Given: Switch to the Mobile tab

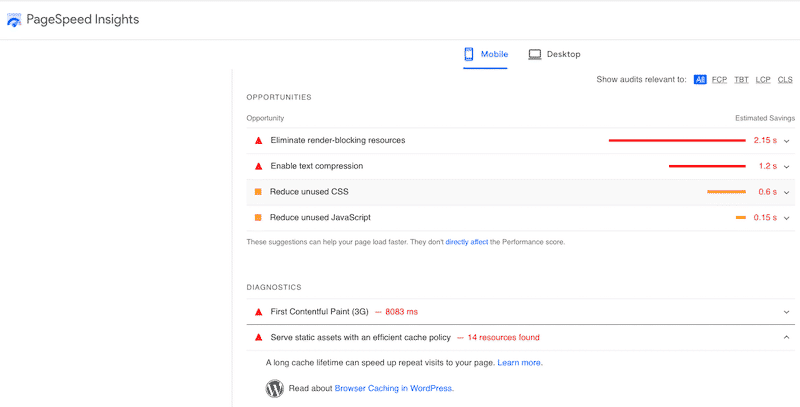Looking at the screenshot, I should pos(485,54).
